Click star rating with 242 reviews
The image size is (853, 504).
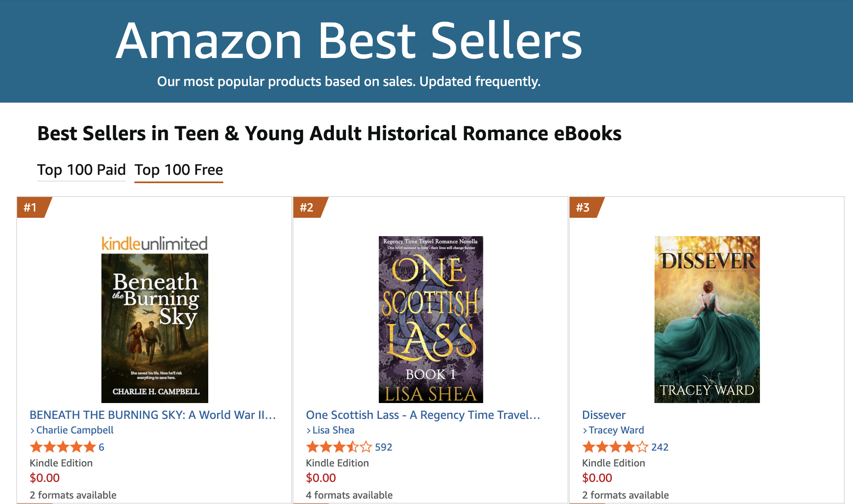click(615, 447)
